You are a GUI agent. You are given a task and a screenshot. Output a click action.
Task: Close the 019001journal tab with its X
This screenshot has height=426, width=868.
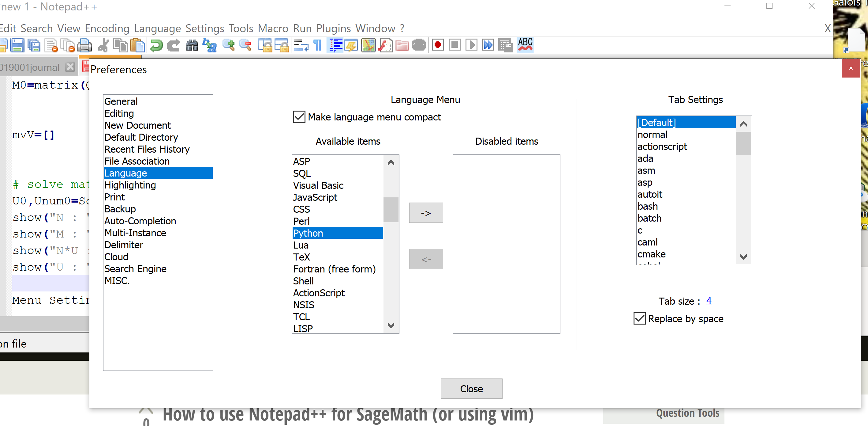tap(70, 67)
